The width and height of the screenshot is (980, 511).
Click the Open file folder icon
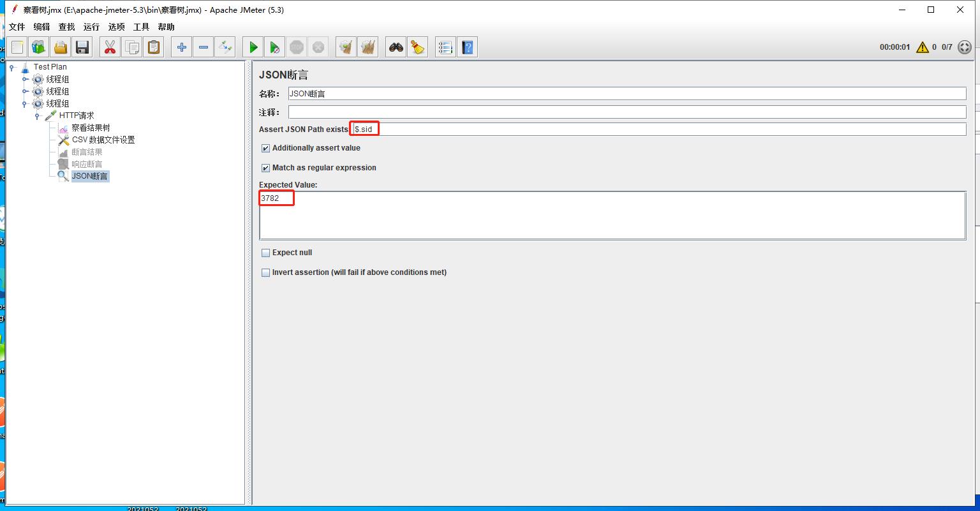(x=61, y=47)
